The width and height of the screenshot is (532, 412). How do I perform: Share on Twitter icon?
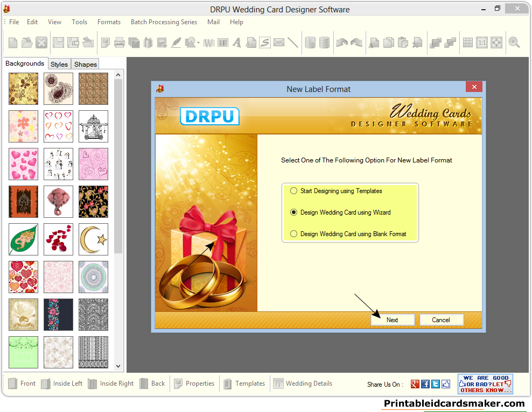click(436, 384)
